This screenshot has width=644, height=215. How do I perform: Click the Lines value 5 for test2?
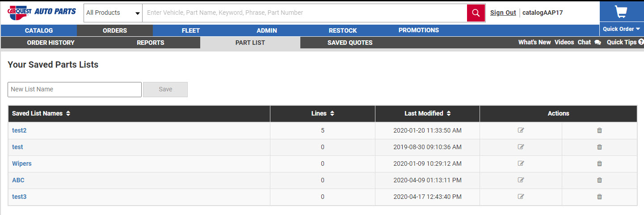(323, 130)
